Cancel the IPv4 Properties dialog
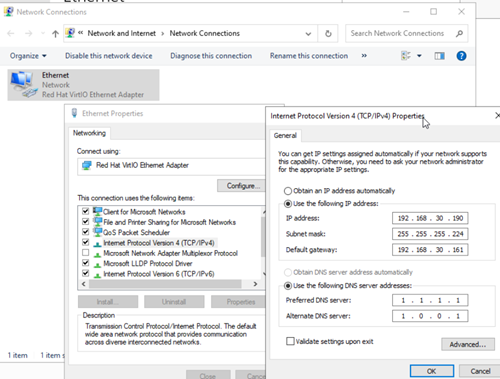 click(480, 371)
